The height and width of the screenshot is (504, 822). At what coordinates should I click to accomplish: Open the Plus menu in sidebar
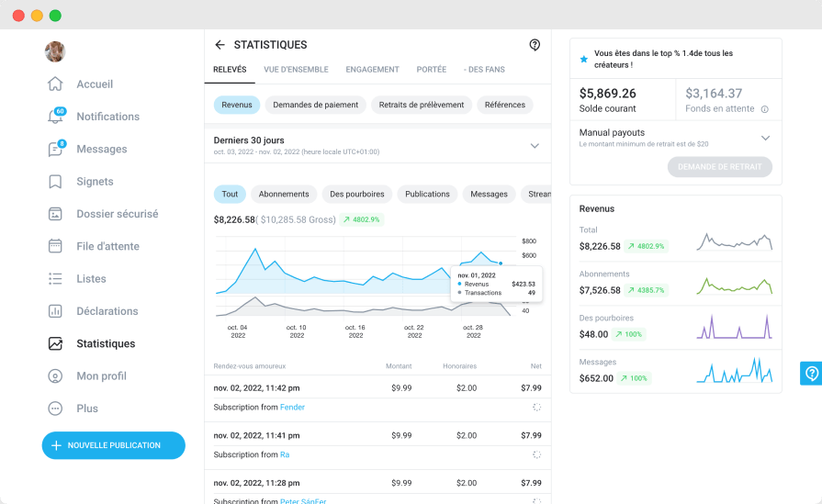tap(55, 409)
